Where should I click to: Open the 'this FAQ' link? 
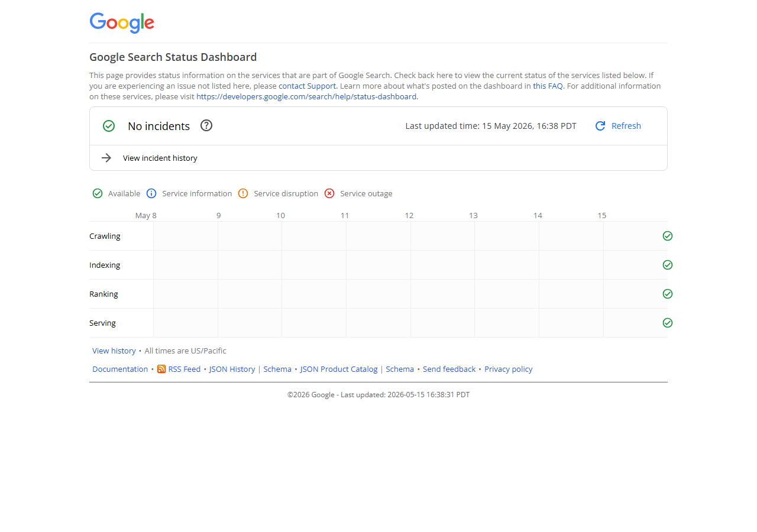click(x=548, y=86)
